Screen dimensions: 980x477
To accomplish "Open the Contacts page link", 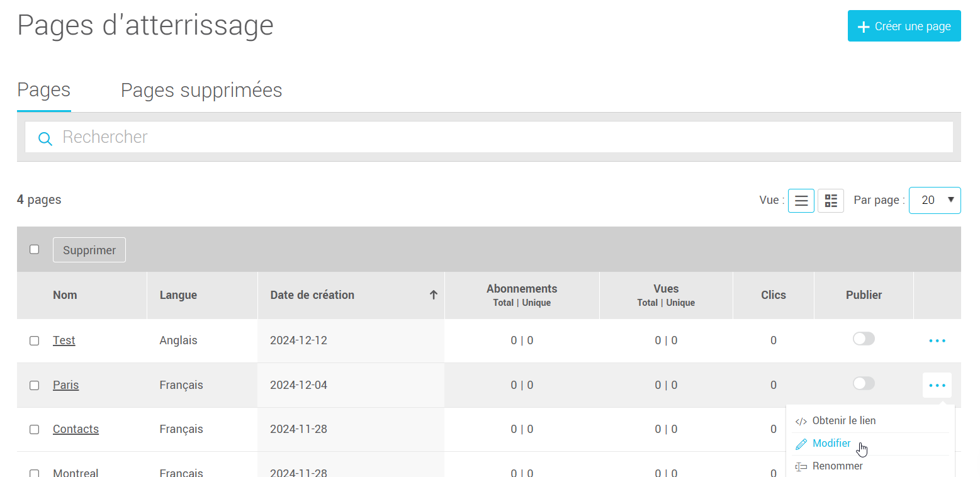I will (x=76, y=429).
